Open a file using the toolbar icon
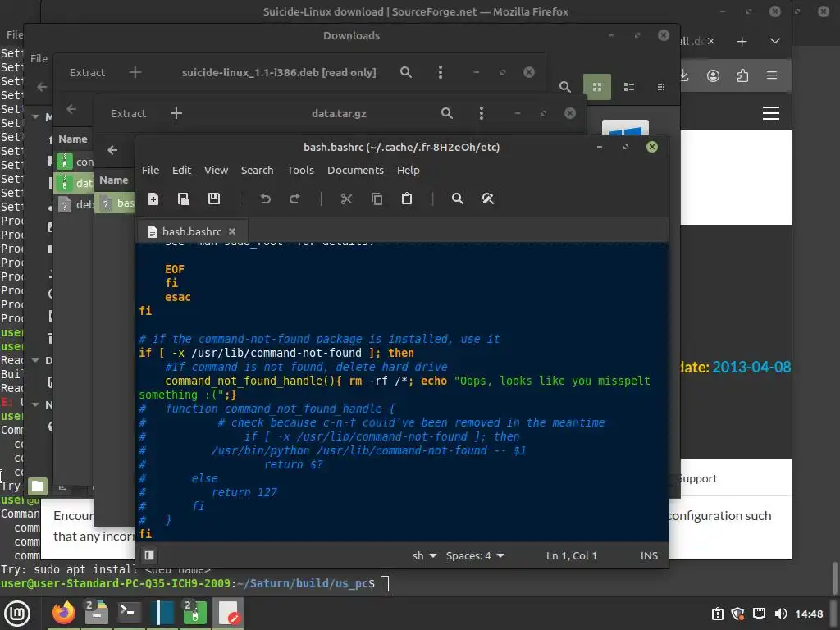Screen dimensions: 840x630 184,199
